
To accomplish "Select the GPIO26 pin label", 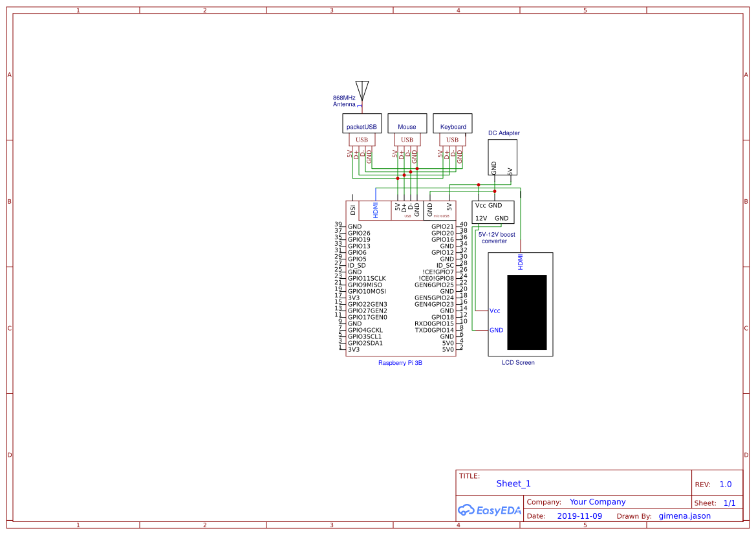I will [x=358, y=233].
